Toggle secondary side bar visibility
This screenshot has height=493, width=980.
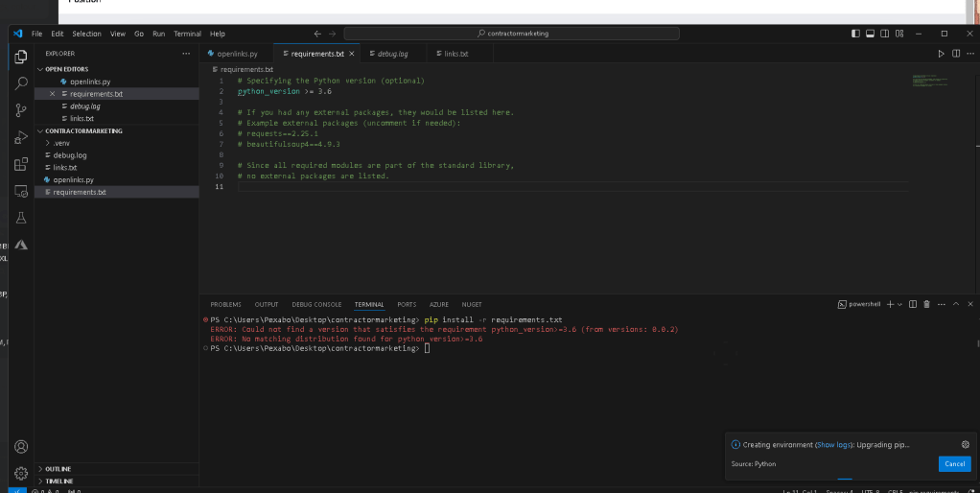[x=885, y=34]
